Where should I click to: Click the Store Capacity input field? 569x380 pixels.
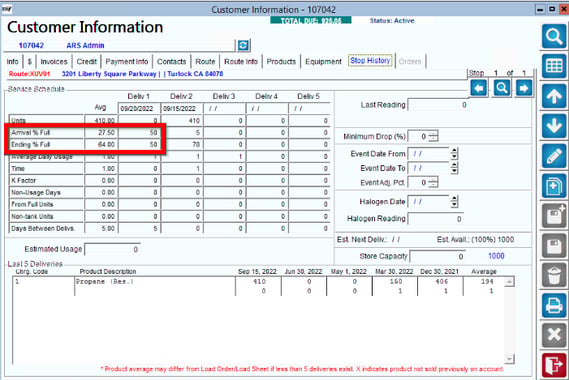pos(437,256)
